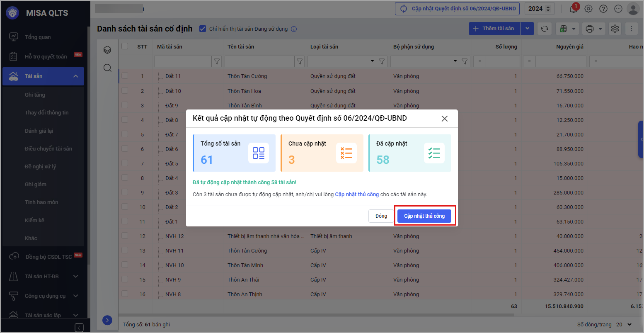This screenshot has height=333, width=644.
Task: Click the layers icon beside the table
Action: tap(107, 50)
